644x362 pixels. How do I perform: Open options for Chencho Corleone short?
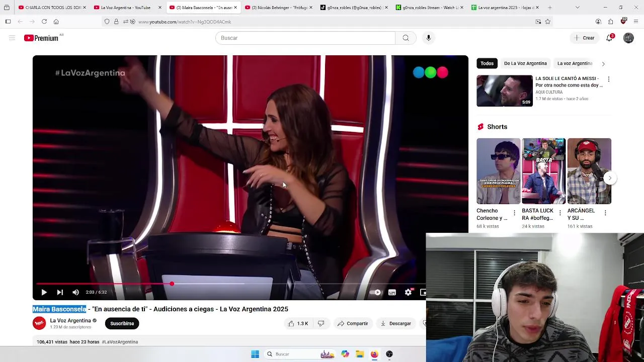click(514, 213)
